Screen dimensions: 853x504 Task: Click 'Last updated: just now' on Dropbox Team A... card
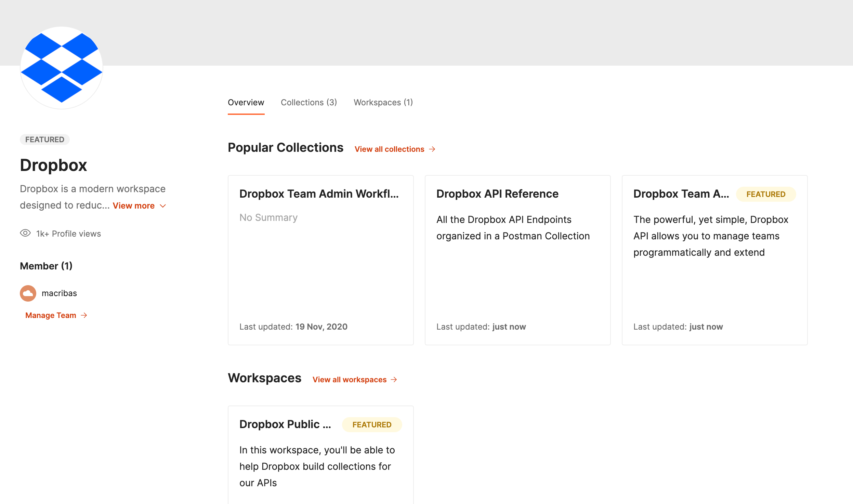tap(678, 327)
